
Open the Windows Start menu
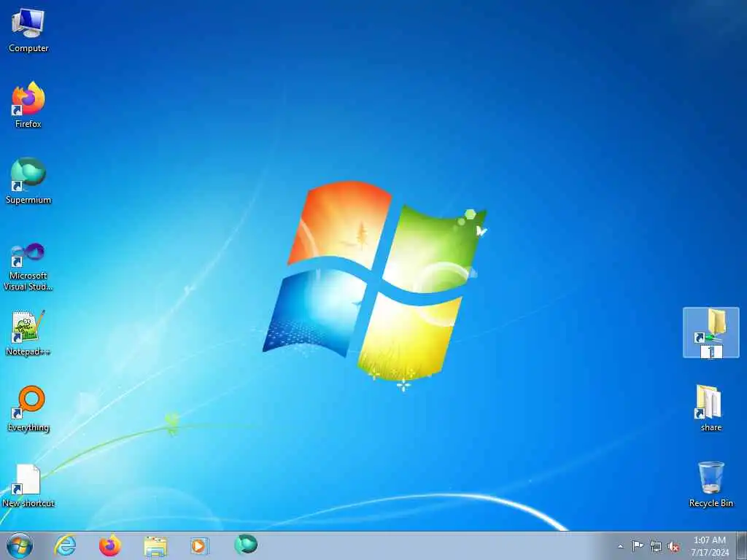pos(20,545)
